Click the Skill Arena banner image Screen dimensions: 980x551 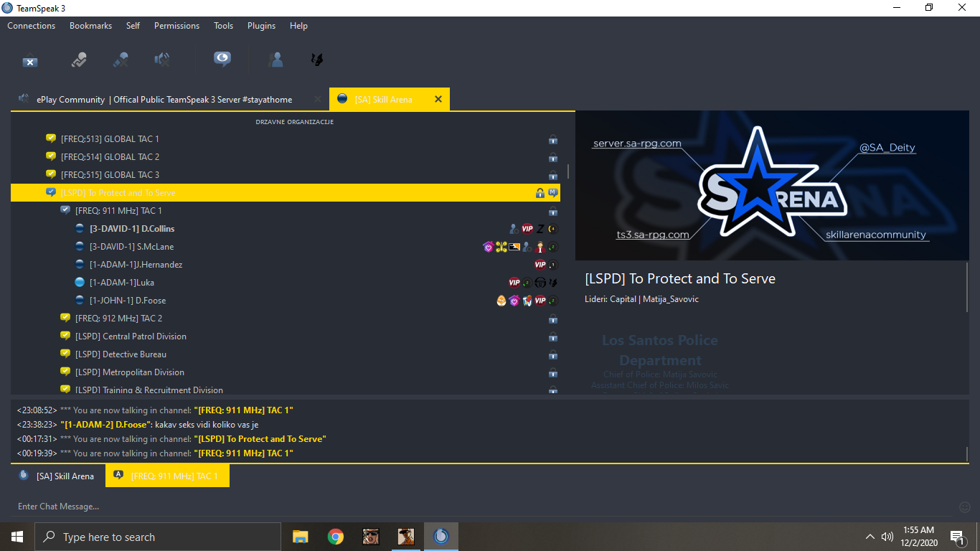tap(772, 186)
